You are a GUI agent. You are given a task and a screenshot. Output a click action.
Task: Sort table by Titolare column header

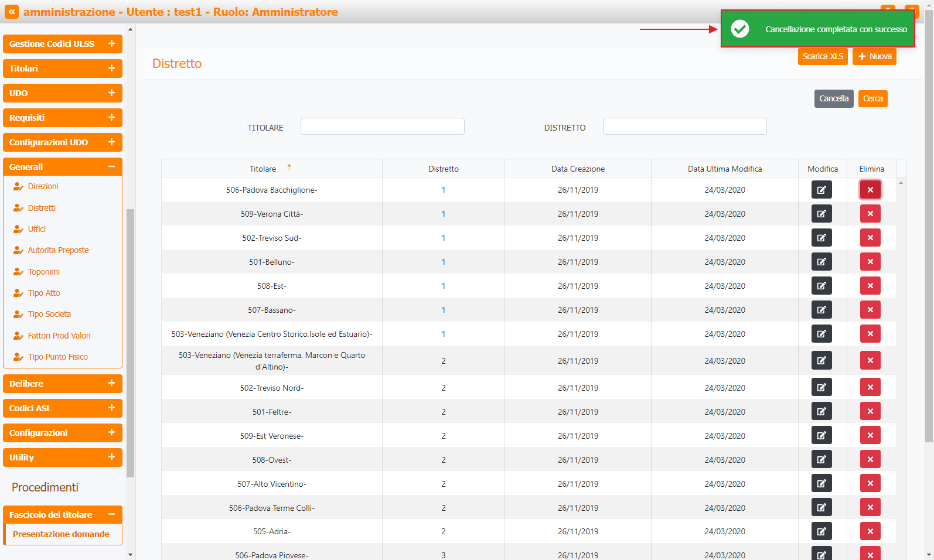[263, 169]
